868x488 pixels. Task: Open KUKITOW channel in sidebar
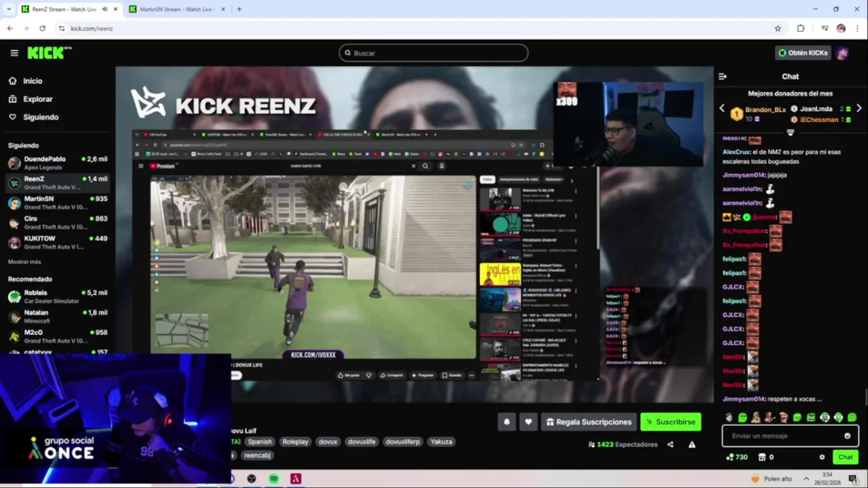[57, 243]
